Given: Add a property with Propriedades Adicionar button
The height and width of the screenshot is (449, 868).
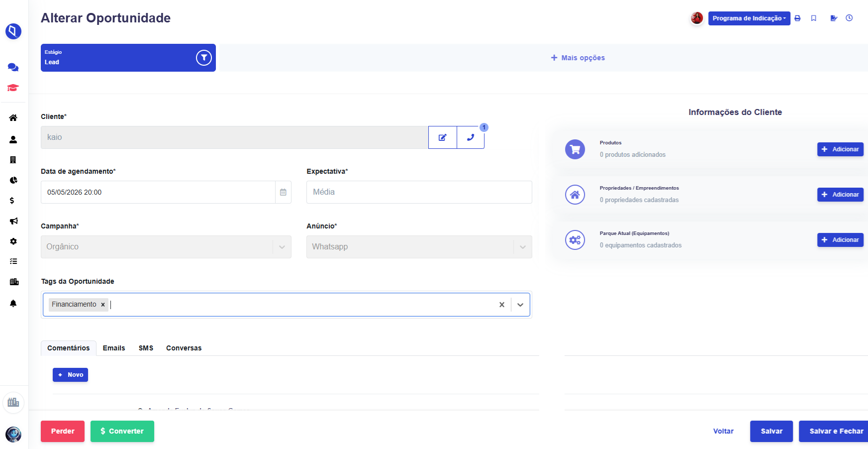Looking at the screenshot, I should (x=840, y=195).
